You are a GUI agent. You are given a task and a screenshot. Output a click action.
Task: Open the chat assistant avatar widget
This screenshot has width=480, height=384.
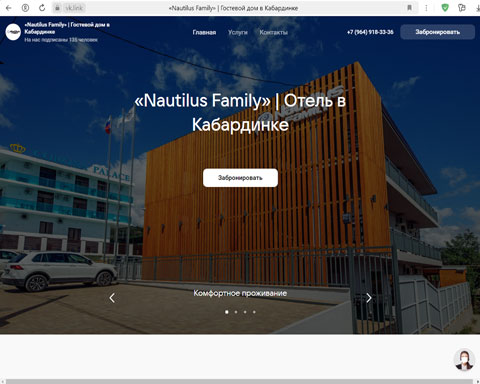(464, 359)
